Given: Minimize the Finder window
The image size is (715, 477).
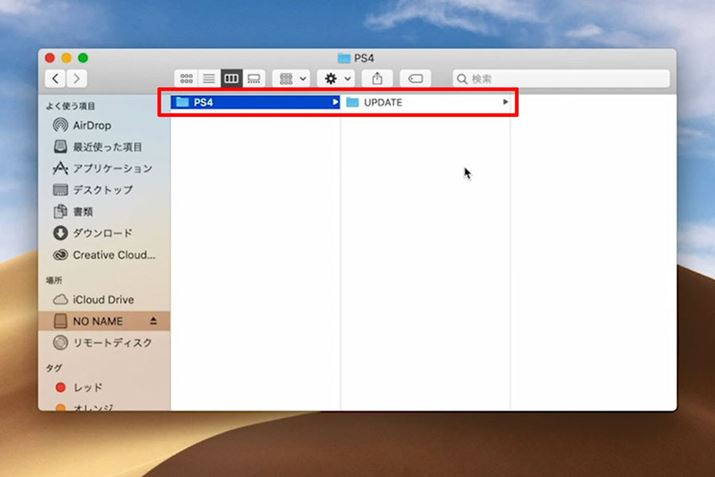Looking at the screenshot, I should click(67, 58).
